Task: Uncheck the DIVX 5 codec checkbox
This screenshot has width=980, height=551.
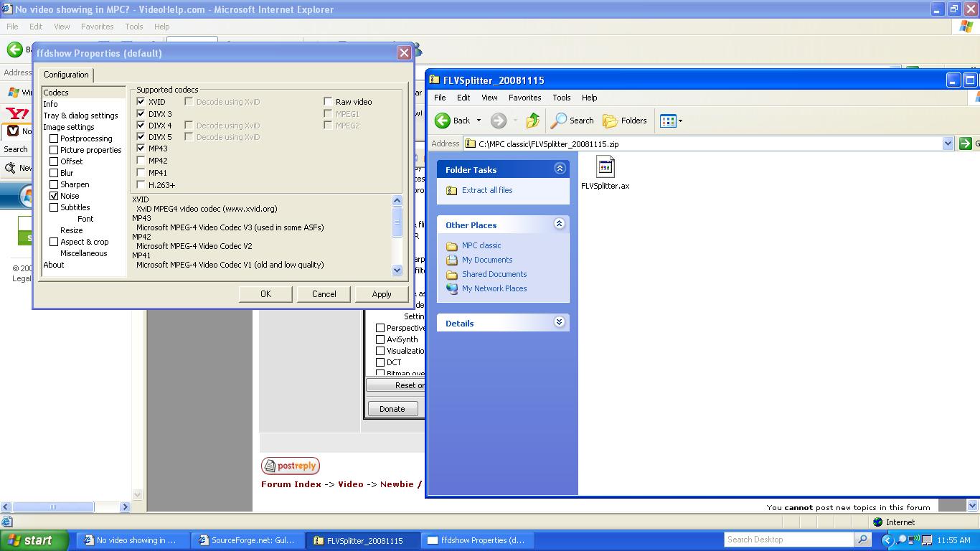Action: [141, 137]
